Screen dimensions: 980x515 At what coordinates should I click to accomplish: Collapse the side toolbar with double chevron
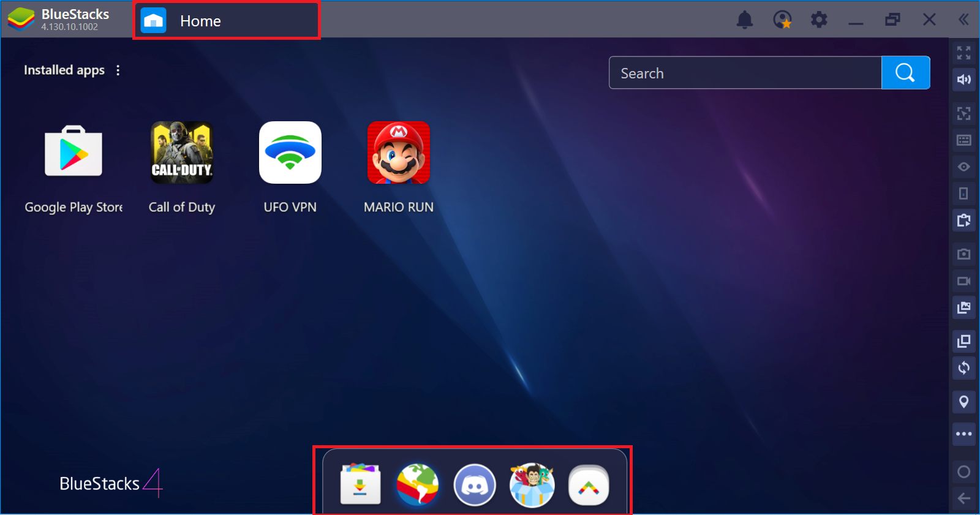[x=963, y=20]
